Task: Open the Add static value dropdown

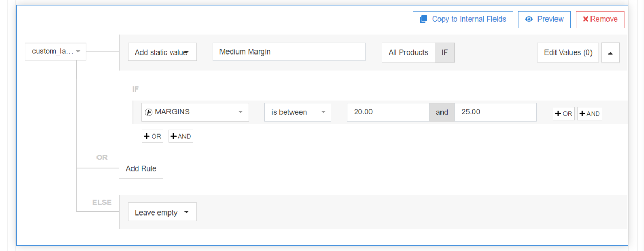Action: 162,52
